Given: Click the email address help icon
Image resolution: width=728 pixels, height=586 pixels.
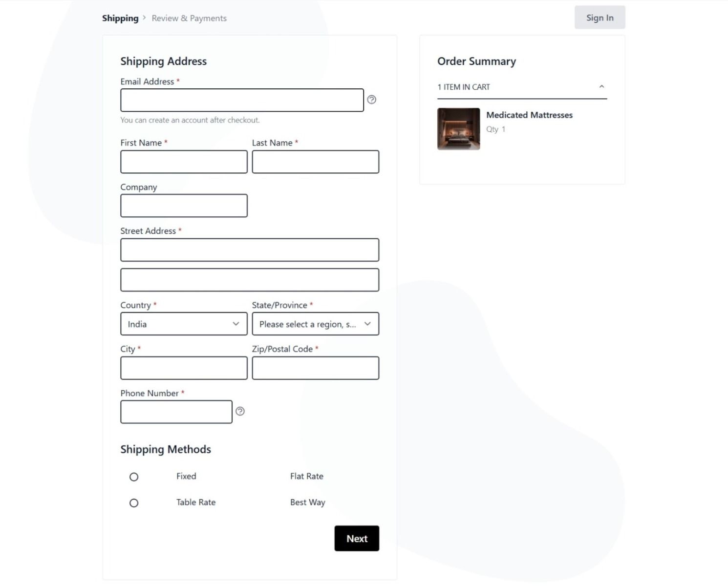Looking at the screenshot, I should pos(372,100).
